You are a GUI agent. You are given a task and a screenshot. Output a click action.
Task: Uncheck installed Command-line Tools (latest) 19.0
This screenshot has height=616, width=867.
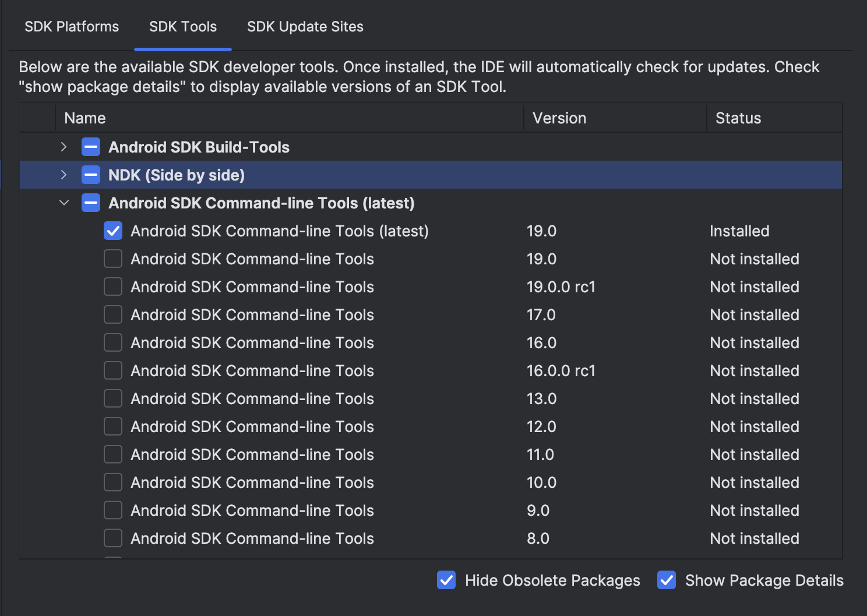click(x=113, y=231)
